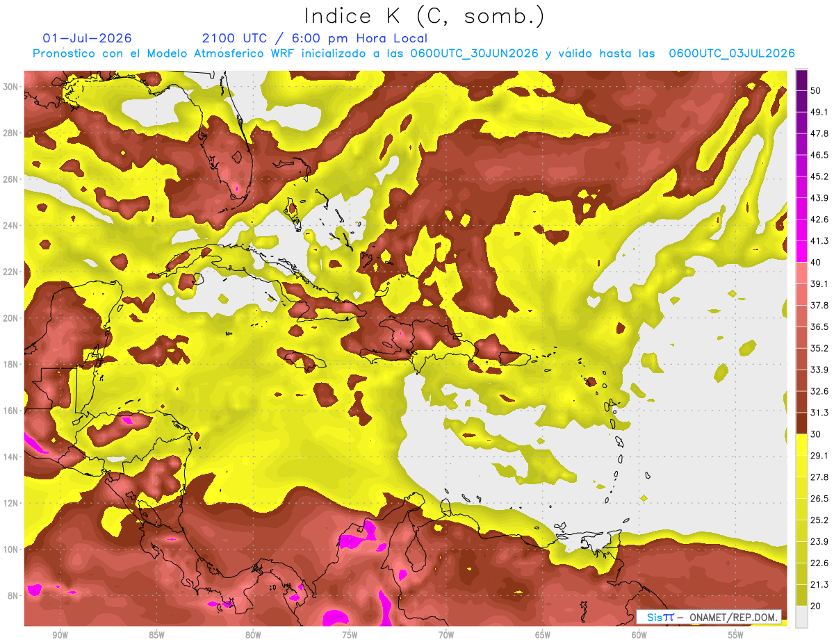Click the colorbar value "43.9"
The image size is (834, 644).
(819, 198)
